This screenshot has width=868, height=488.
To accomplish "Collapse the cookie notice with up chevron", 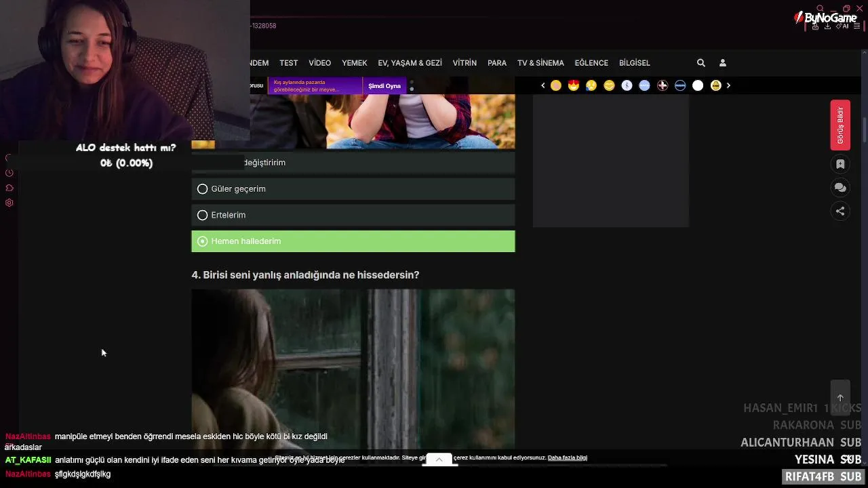I will pyautogui.click(x=439, y=460).
